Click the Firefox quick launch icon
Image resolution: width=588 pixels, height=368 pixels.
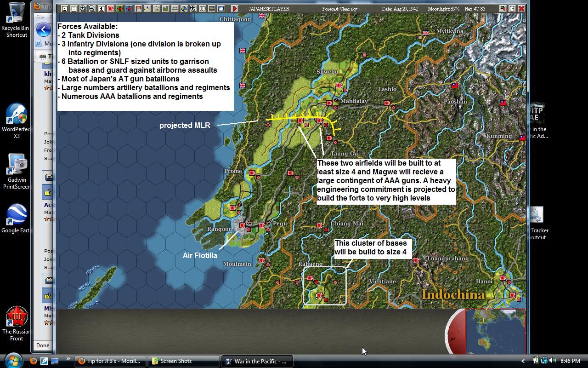[x=33, y=361]
